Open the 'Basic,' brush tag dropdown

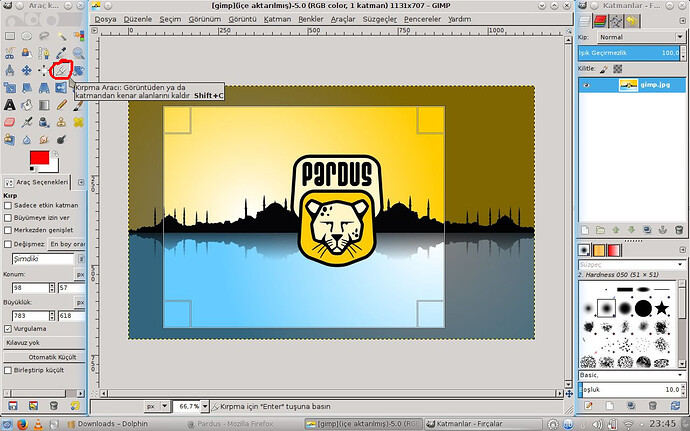[631, 375]
